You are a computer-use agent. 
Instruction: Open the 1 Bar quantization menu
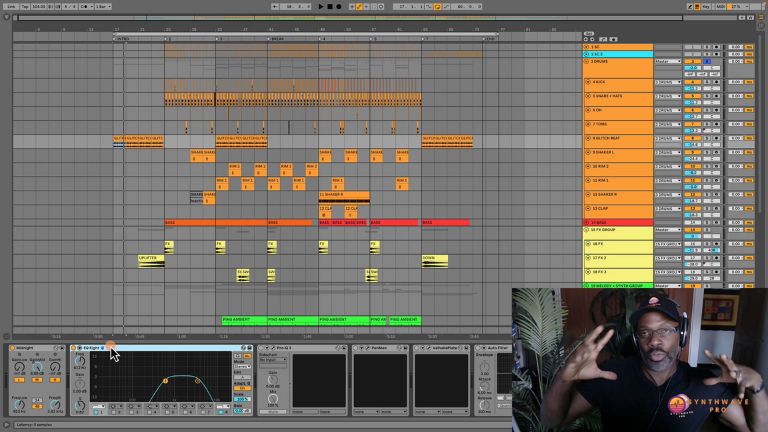point(102,6)
